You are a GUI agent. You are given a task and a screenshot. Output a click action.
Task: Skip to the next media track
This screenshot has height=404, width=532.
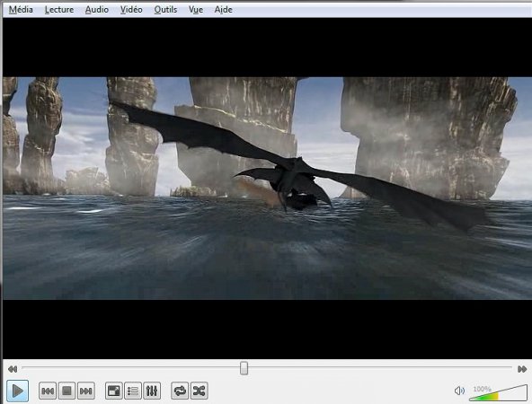(x=86, y=391)
